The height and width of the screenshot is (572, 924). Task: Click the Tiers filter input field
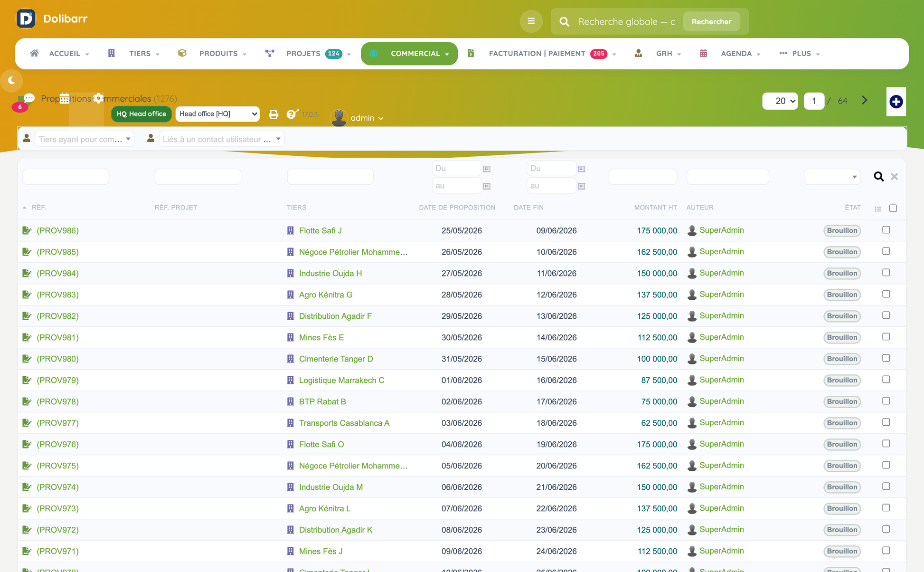click(330, 177)
